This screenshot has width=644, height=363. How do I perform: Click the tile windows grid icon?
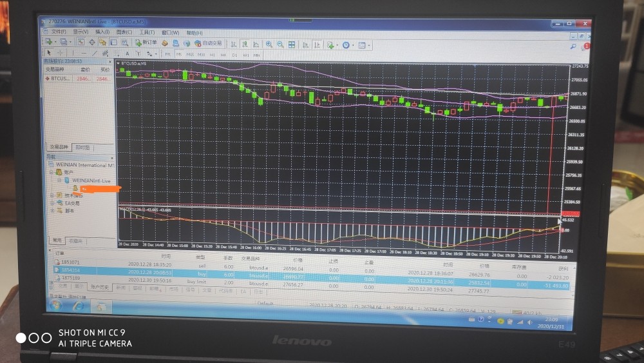point(292,44)
